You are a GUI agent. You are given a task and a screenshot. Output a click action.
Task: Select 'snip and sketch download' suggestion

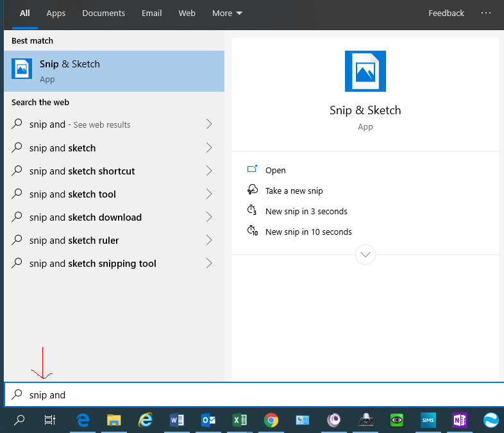114,217
